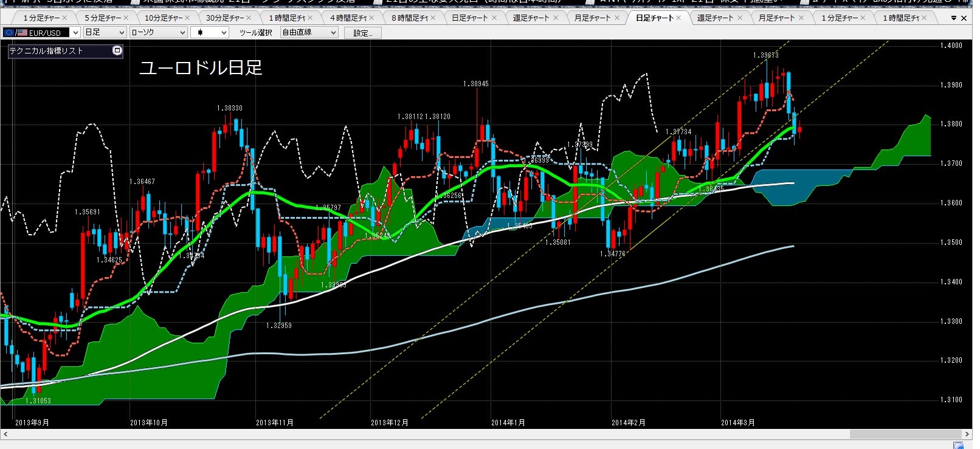Close the 8時間足チャ tab
The image size is (980, 449).
[433, 18]
